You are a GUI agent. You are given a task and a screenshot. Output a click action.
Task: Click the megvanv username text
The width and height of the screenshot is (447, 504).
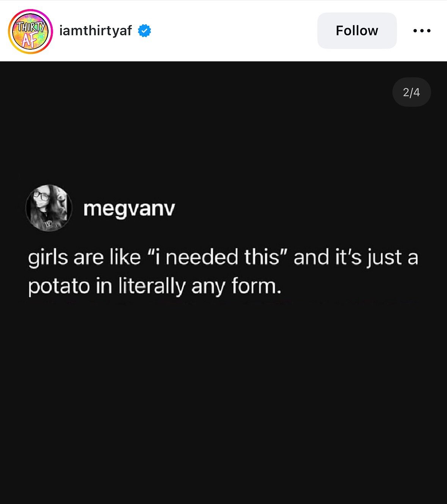coord(129,208)
